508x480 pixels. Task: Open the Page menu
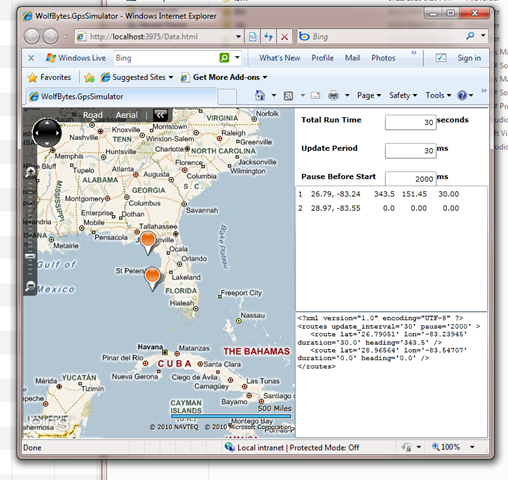pyautogui.click(x=369, y=95)
